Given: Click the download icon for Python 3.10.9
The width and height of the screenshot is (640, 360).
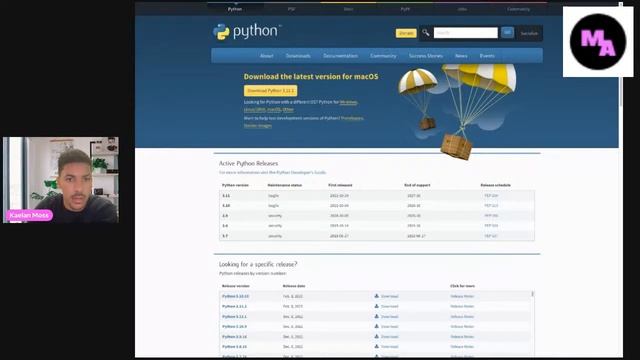Looking at the screenshot, I should [x=376, y=327].
